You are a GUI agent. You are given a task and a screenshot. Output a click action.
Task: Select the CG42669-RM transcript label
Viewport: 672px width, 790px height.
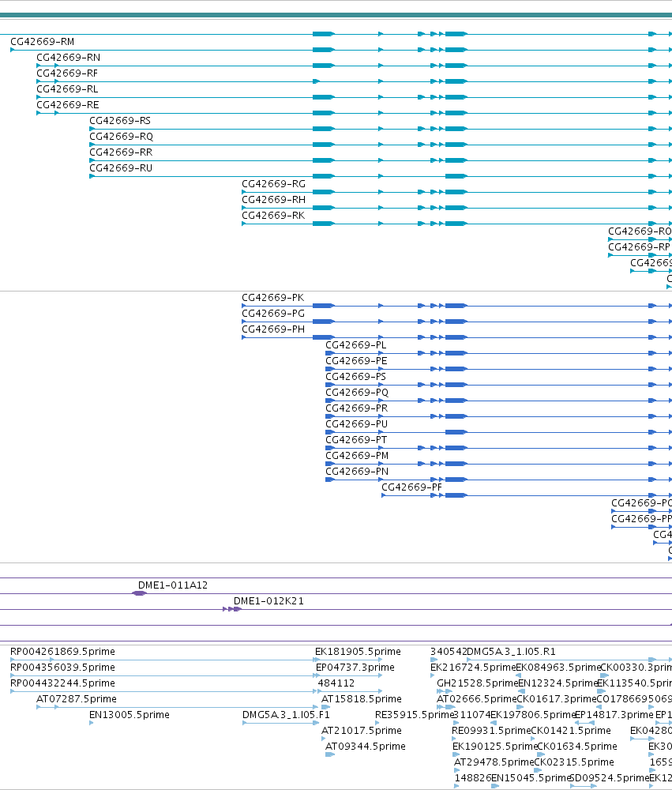(43, 42)
